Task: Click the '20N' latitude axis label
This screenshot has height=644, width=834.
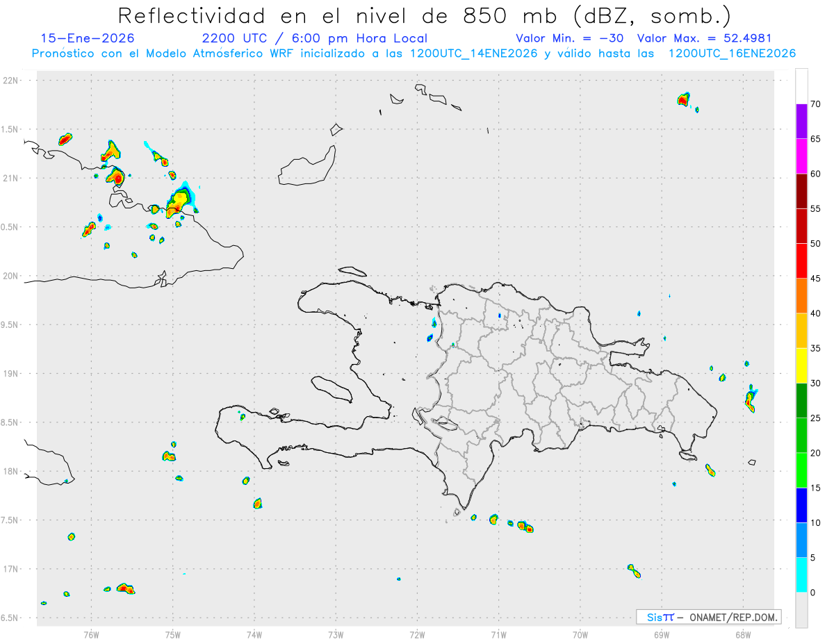Action: (12, 276)
